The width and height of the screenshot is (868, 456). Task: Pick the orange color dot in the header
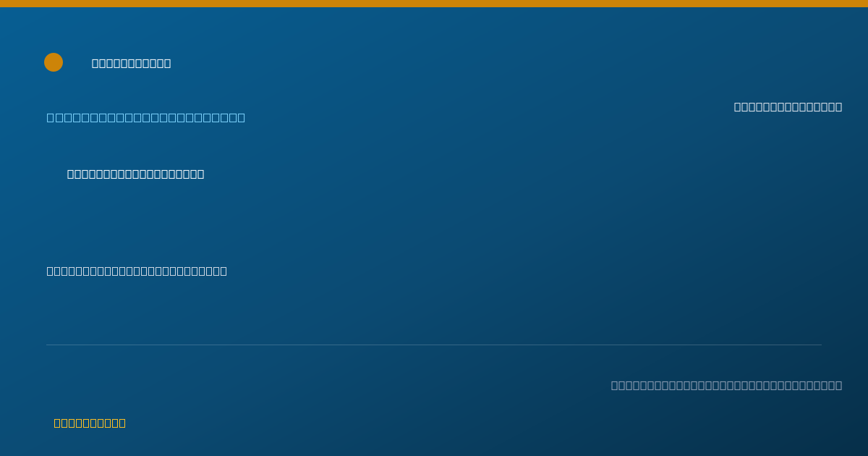pos(54,62)
